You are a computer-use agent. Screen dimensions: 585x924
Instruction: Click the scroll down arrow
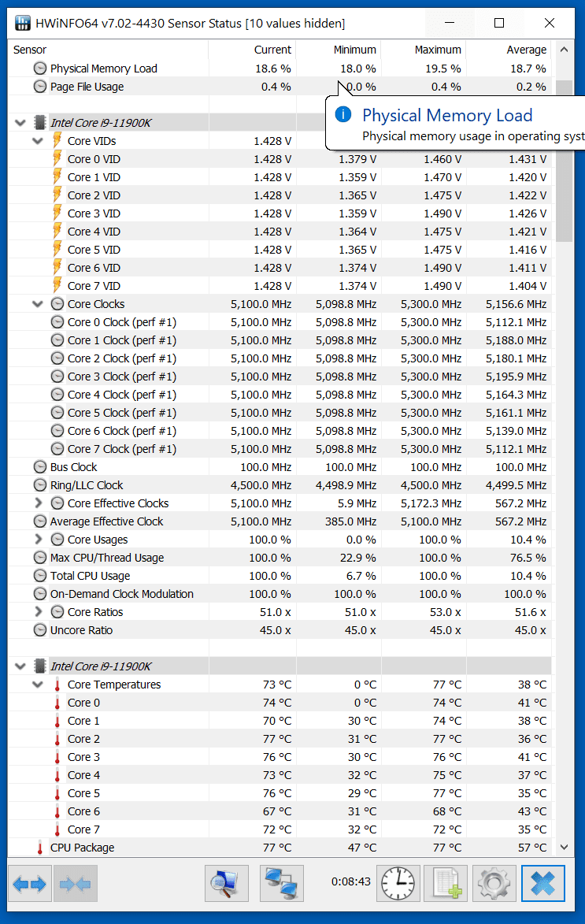tap(564, 848)
